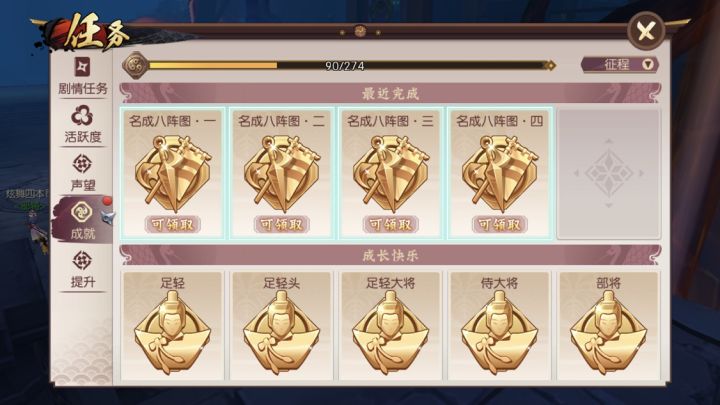The height and width of the screenshot is (405, 720).
Task: Switch to the 活跃度 activity tab
Action: [82, 124]
